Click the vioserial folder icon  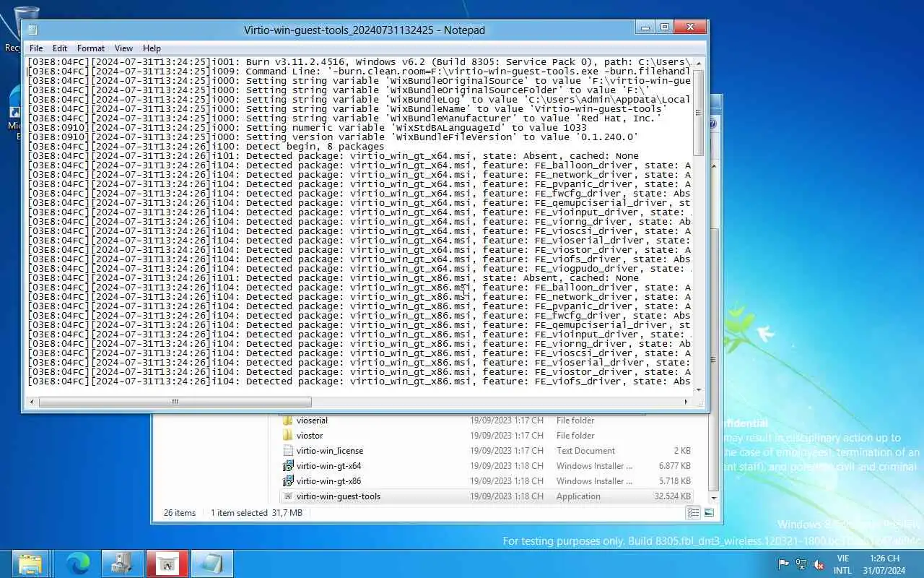288,420
